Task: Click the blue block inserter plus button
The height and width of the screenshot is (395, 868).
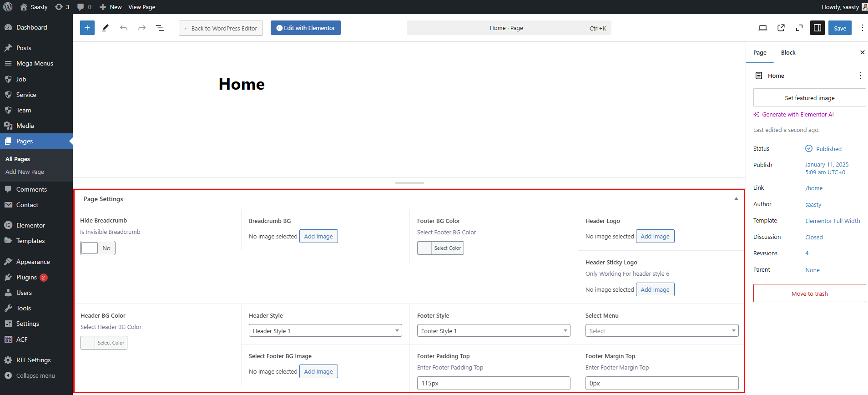Action: click(x=87, y=28)
